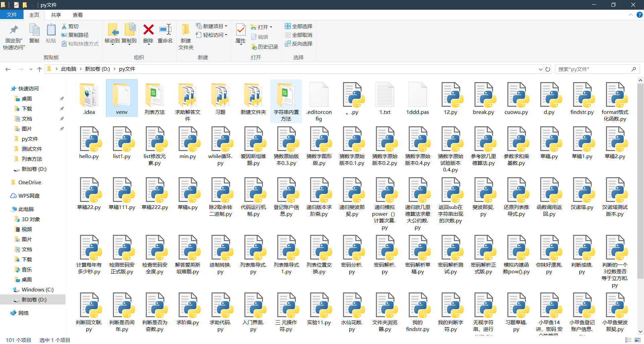Click the 重命名 icon
Viewport: 644px width, 344px height.
(165, 29)
